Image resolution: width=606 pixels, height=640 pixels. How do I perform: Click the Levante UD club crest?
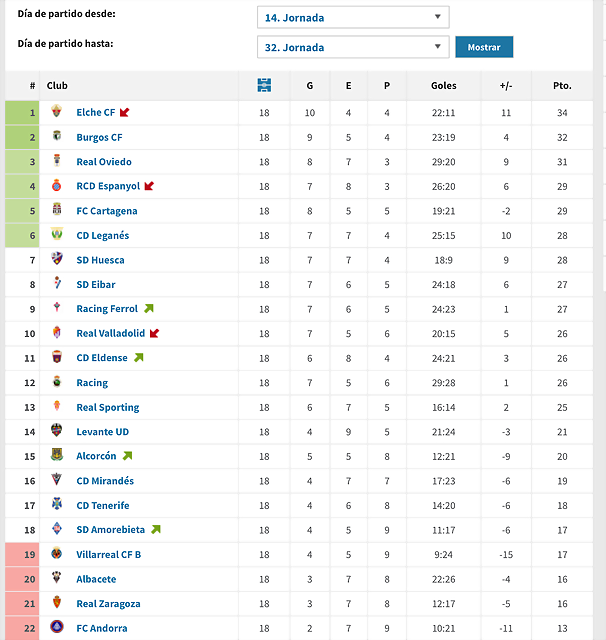(x=57, y=431)
